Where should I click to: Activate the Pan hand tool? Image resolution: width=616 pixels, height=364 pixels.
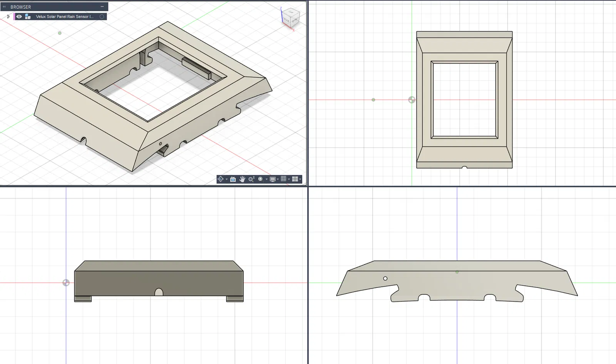coord(242,179)
